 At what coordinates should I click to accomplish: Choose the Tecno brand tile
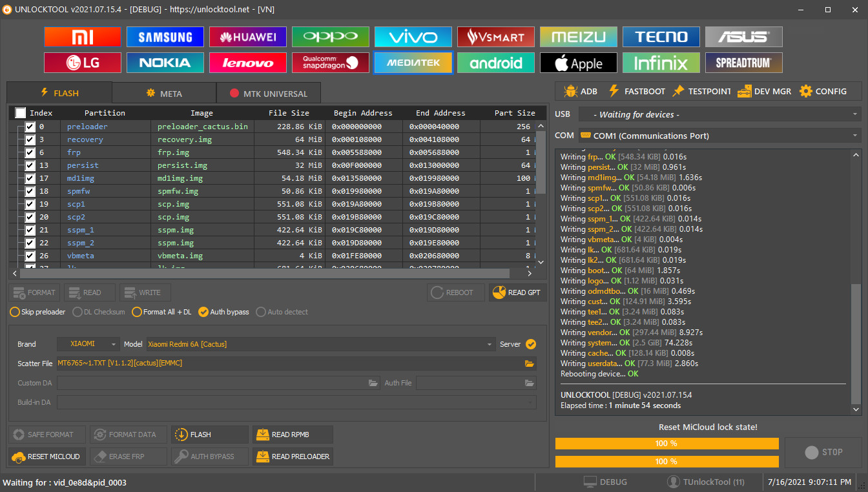[661, 37]
